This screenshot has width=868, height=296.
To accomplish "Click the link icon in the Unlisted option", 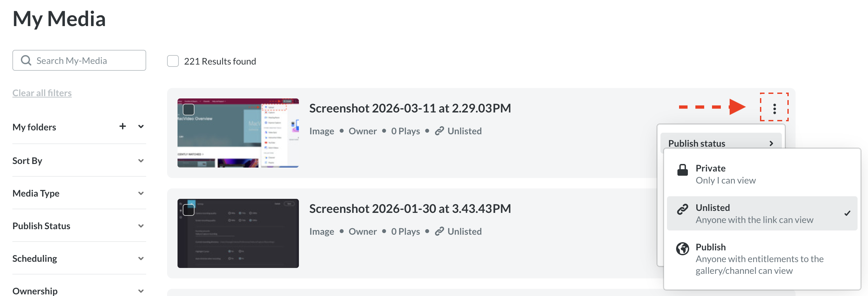I will (x=682, y=210).
